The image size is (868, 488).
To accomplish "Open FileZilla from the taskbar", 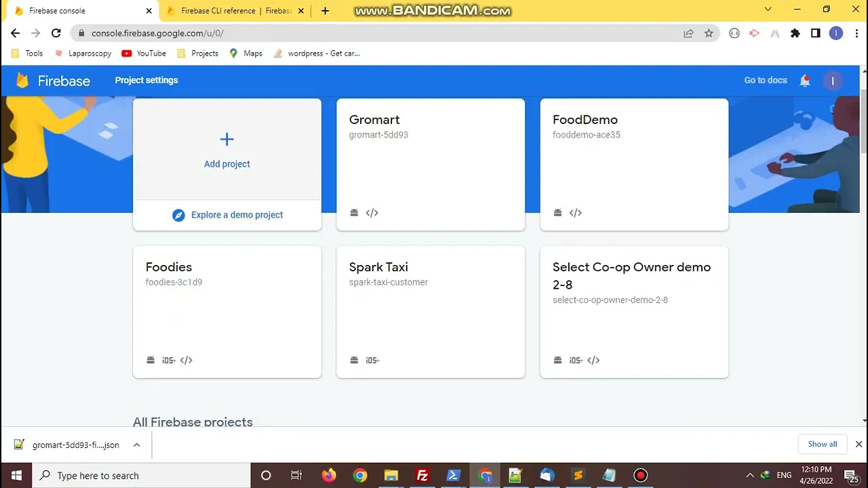I will pos(422,475).
